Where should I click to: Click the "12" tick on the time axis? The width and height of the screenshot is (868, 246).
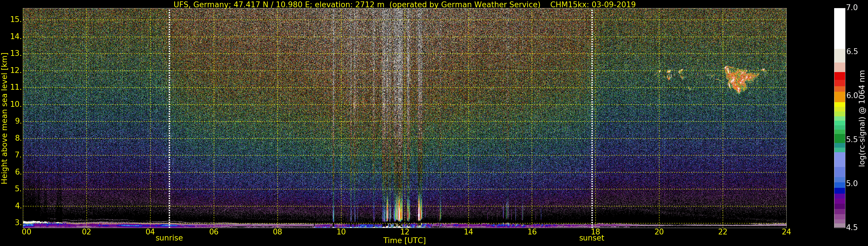click(x=405, y=232)
